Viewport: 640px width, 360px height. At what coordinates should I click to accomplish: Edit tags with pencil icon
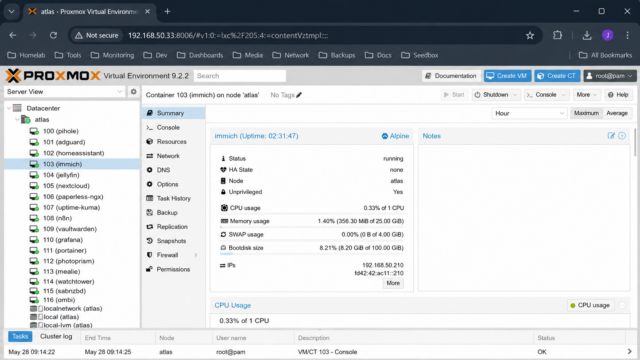(299, 95)
